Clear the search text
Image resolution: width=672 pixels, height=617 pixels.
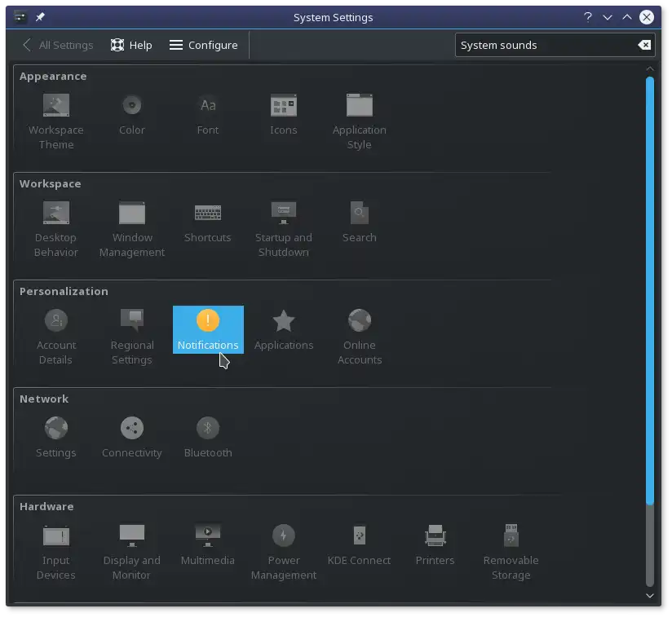(x=644, y=45)
